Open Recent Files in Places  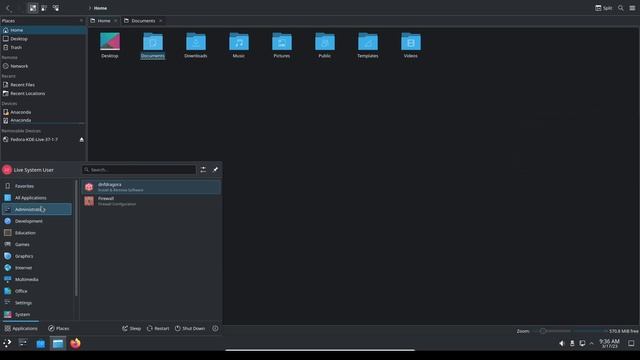43,85
